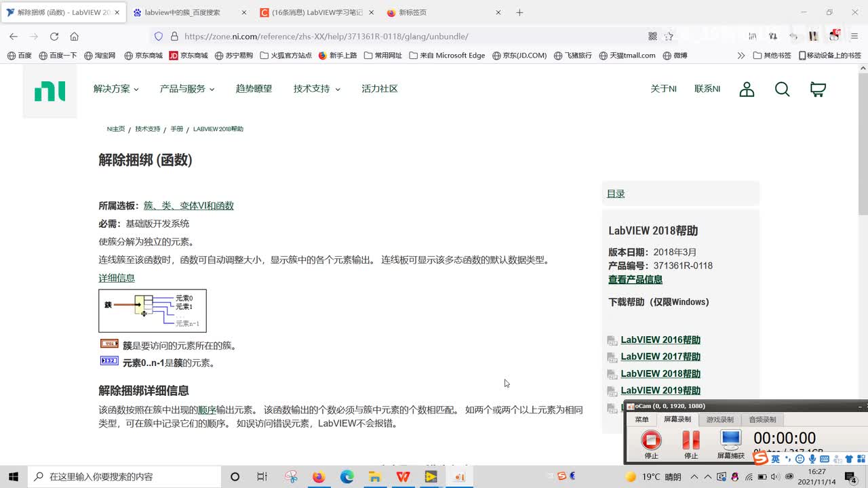Viewport: 868px width, 488px height.
Task: Bookmark this page with the star icon
Action: 669,36
